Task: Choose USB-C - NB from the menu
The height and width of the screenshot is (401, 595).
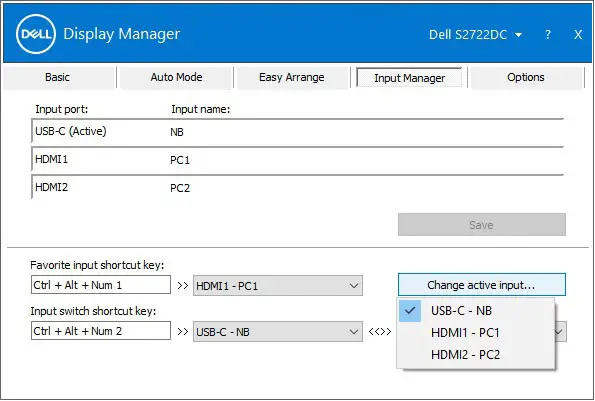Action: tap(475, 311)
